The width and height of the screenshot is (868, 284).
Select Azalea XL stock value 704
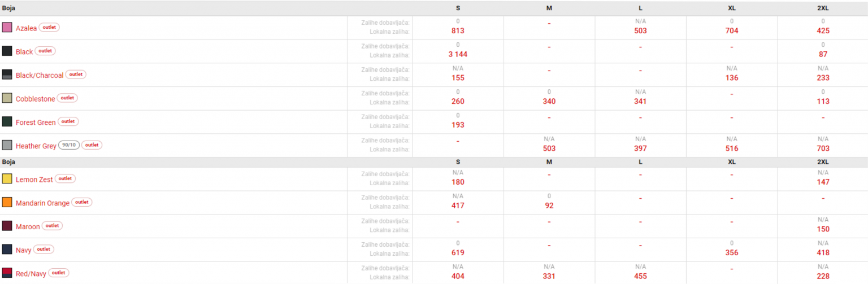coord(732,31)
